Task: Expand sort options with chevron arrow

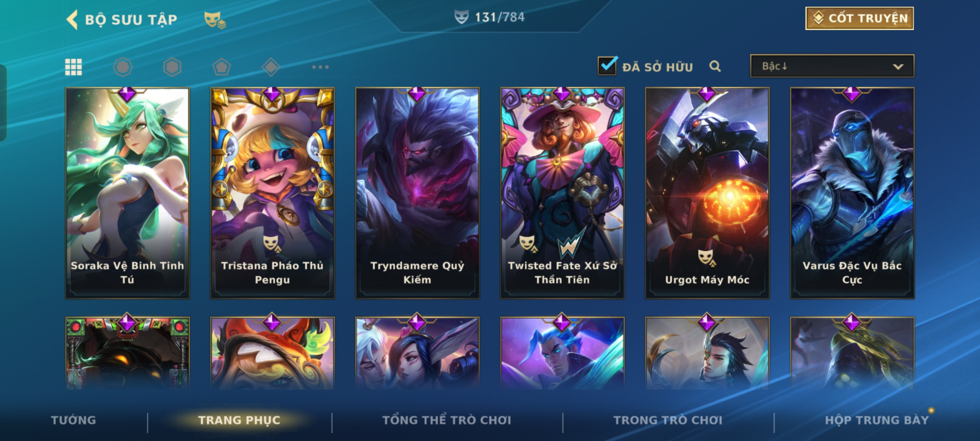Action: (898, 67)
